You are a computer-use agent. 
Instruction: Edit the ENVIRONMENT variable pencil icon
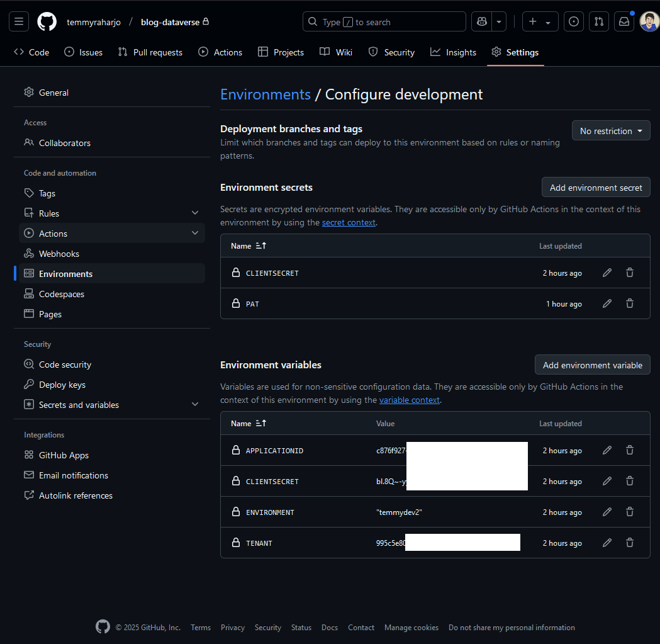607,512
